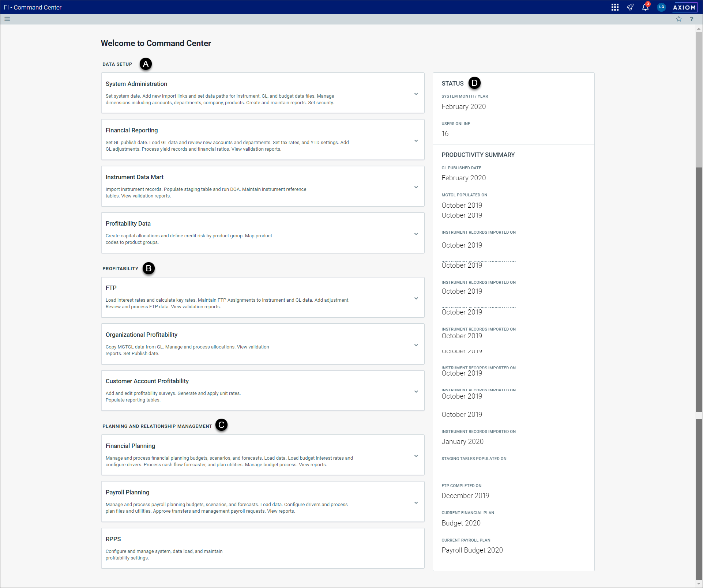Click FTP completed value 'December 2019'
This screenshot has width=703, height=588.
pos(465,495)
